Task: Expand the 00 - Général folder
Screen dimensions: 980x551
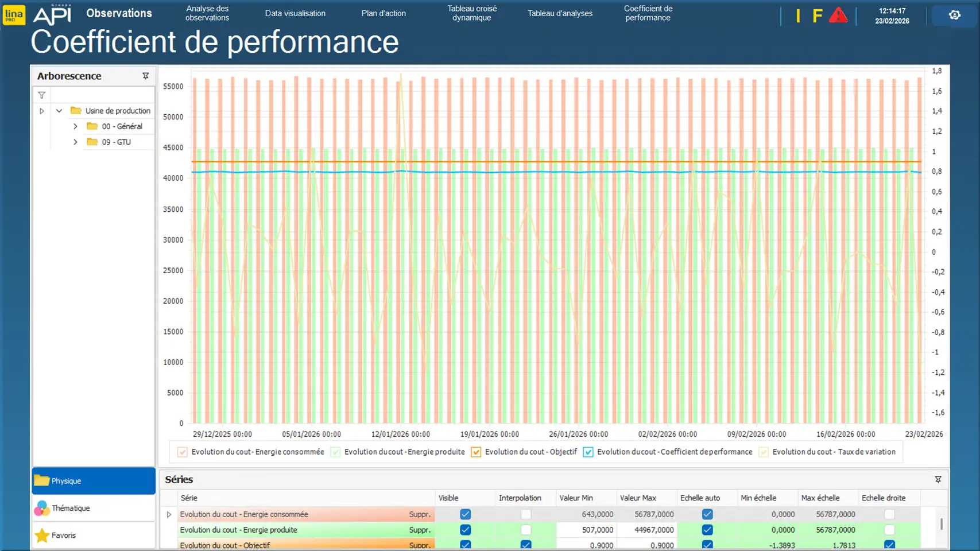Action: [75, 126]
